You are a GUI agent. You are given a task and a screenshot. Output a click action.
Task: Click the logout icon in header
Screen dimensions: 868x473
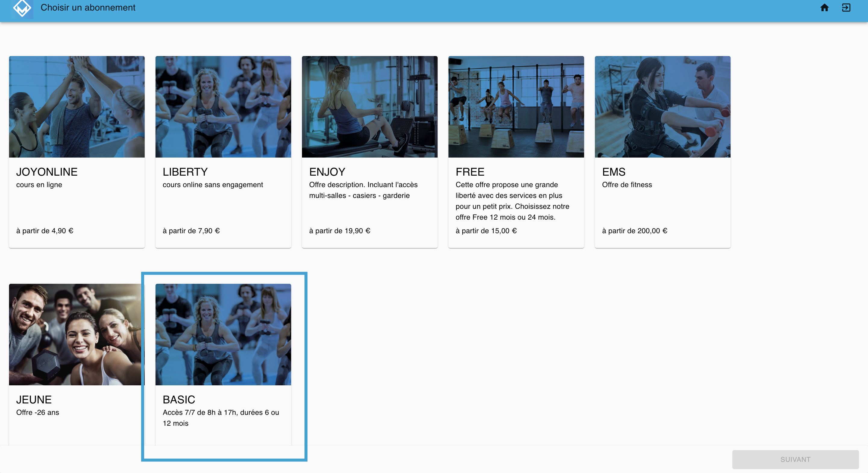pos(846,8)
